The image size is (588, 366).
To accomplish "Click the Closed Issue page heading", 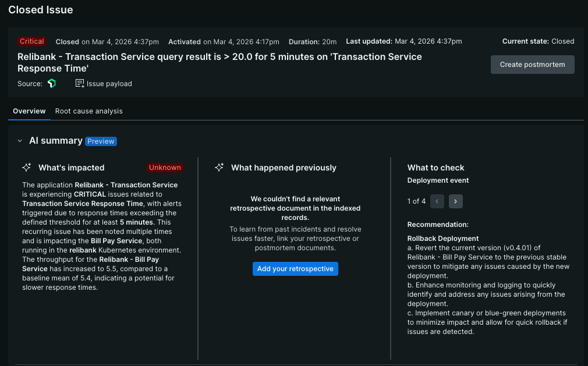I will (40, 10).
